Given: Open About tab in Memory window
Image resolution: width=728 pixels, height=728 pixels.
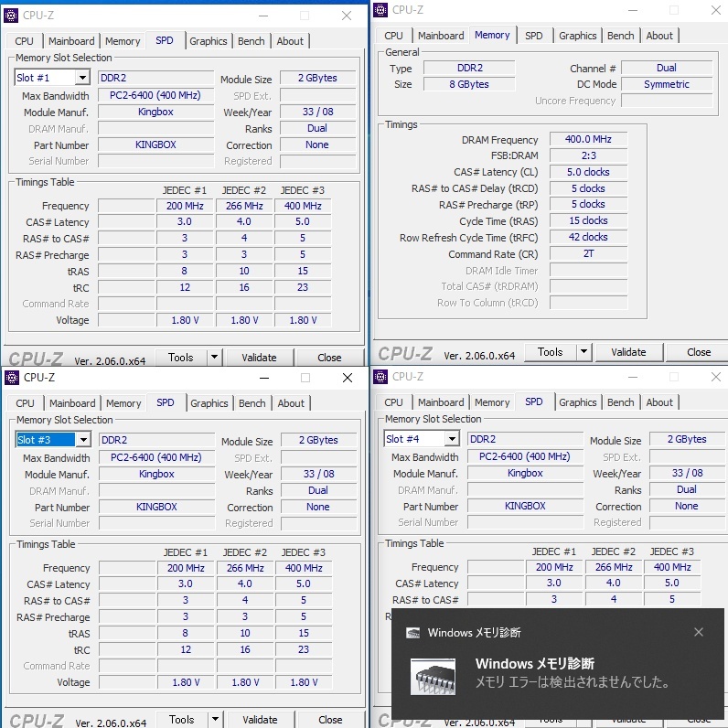Looking at the screenshot, I should tap(659, 36).
